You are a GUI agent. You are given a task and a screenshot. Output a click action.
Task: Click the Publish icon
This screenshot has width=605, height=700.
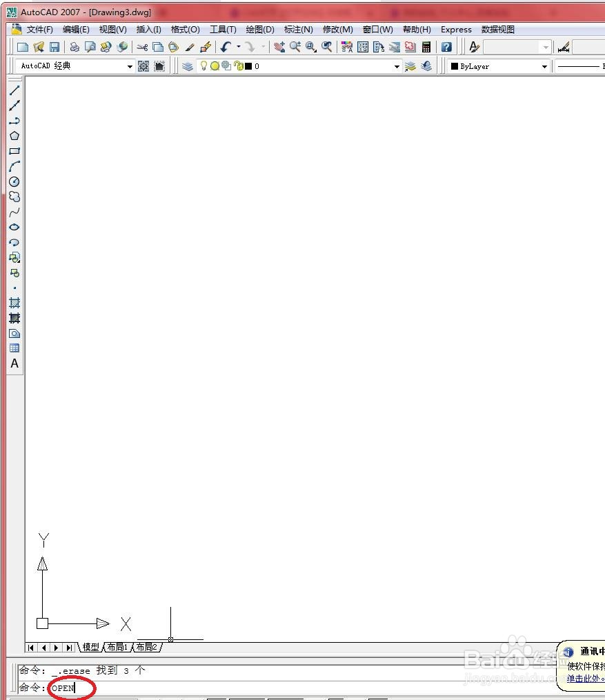click(x=106, y=47)
